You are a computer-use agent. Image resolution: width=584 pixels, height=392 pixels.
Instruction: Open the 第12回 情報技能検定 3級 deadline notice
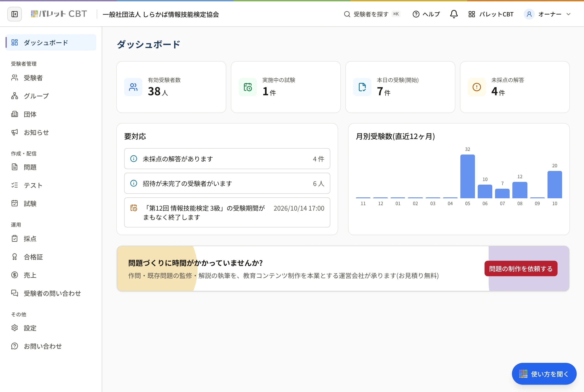click(227, 212)
